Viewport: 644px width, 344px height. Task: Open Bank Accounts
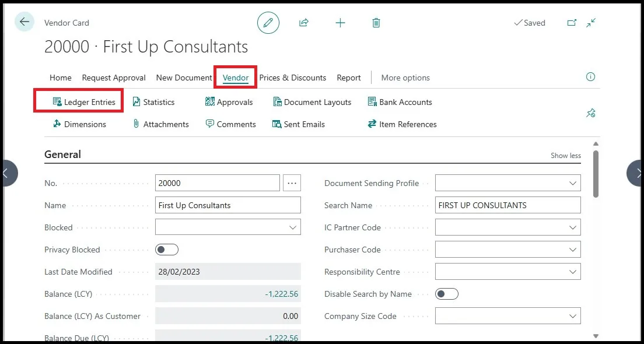pos(400,102)
